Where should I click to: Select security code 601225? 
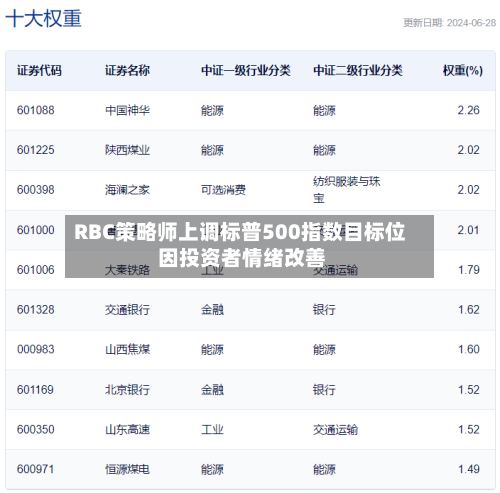point(36,150)
